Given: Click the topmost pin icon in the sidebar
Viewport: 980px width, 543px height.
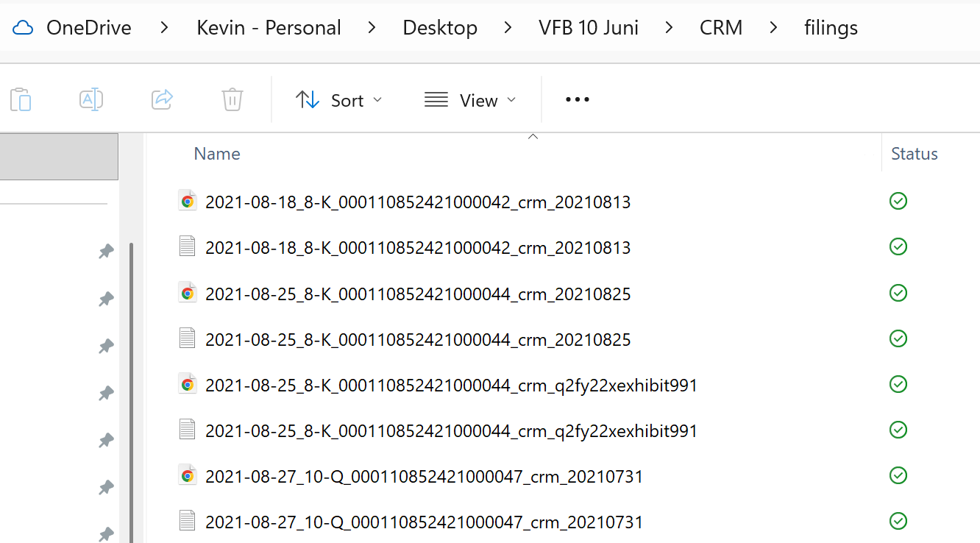Looking at the screenshot, I should 106,252.
